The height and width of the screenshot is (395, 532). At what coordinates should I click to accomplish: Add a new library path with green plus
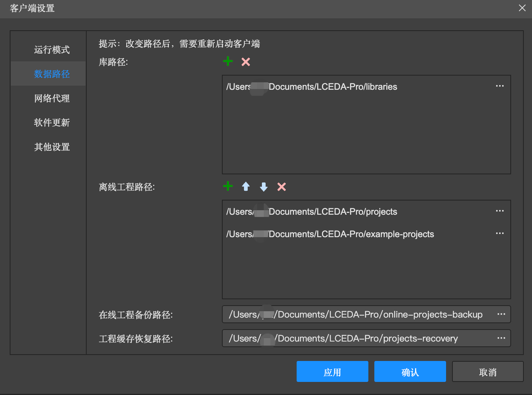click(228, 61)
